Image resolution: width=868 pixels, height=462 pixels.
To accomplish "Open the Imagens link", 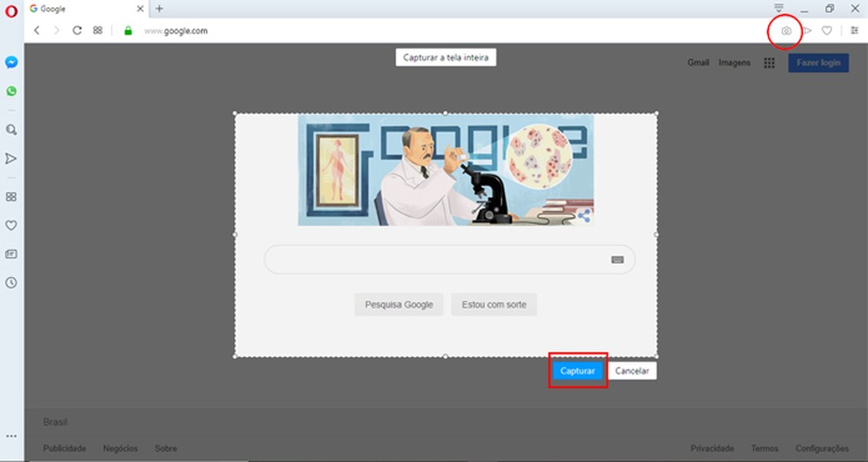I will click(x=735, y=63).
